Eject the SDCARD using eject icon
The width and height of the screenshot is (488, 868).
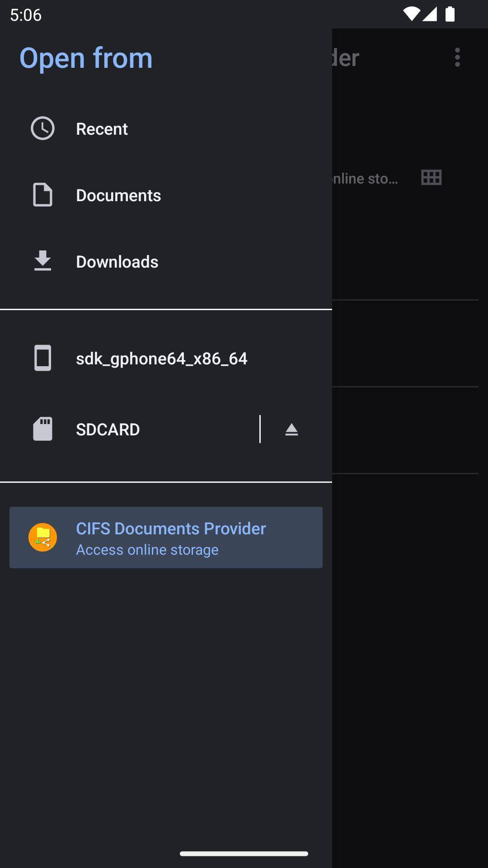pyautogui.click(x=291, y=429)
